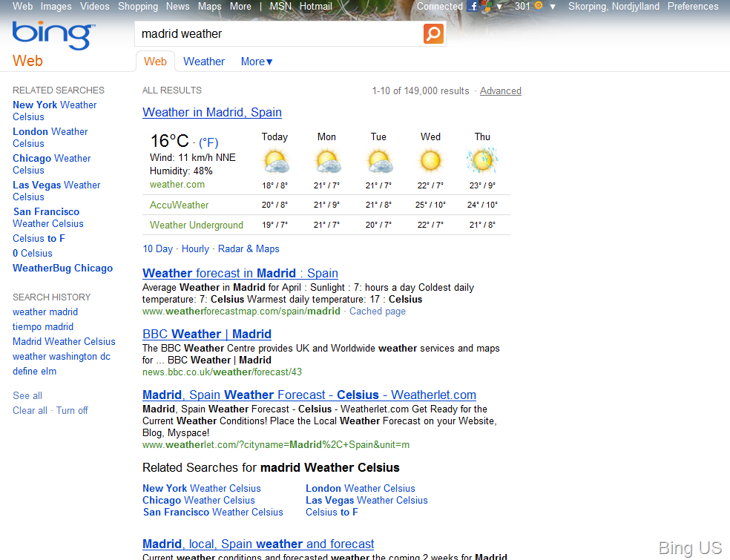
Task: Open the 10 Day forecast link
Action: [x=157, y=248]
